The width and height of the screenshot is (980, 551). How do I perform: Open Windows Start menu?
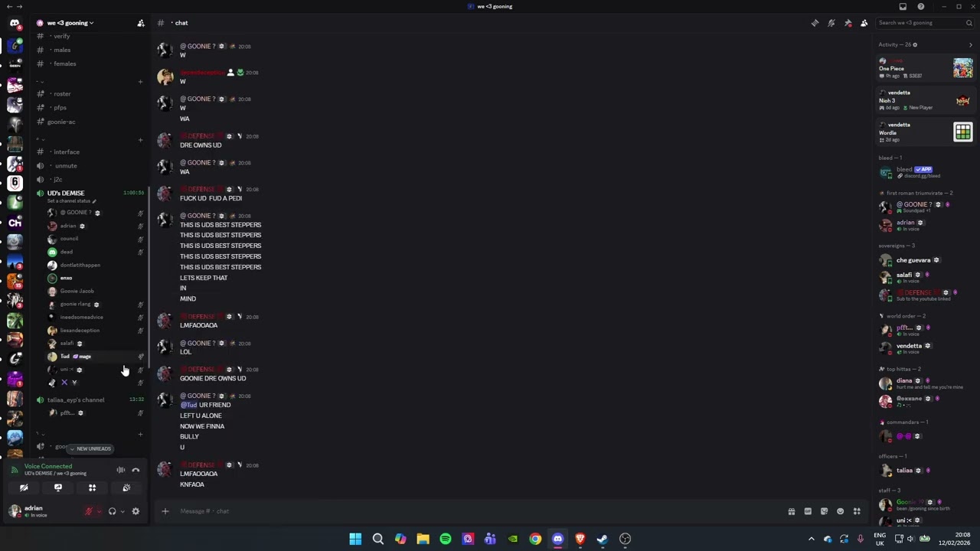(x=355, y=539)
